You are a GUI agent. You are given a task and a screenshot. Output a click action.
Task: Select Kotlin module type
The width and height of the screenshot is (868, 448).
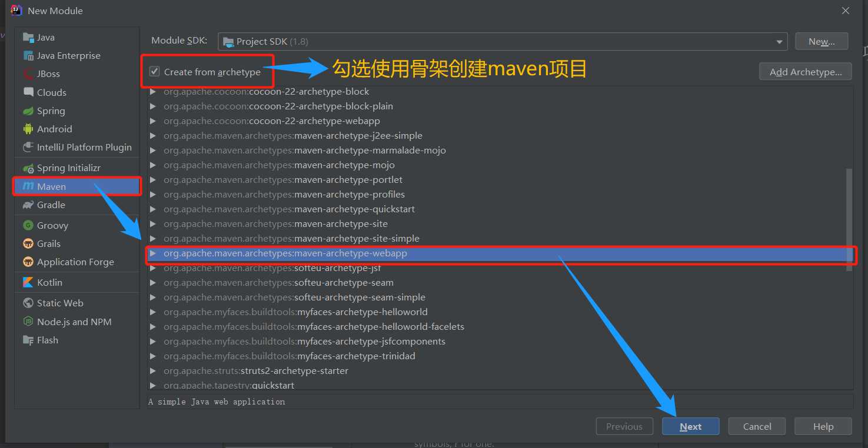[x=77, y=282]
